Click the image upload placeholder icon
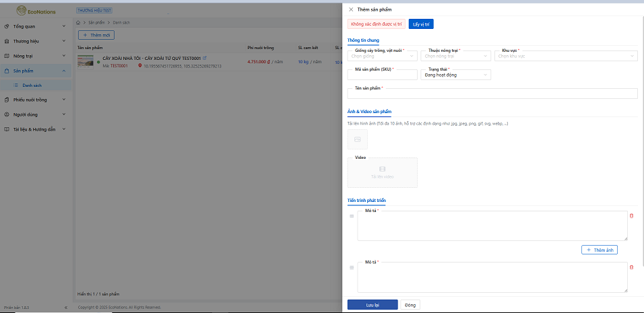Viewport: 644px width, 313px height. pyautogui.click(x=358, y=139)
